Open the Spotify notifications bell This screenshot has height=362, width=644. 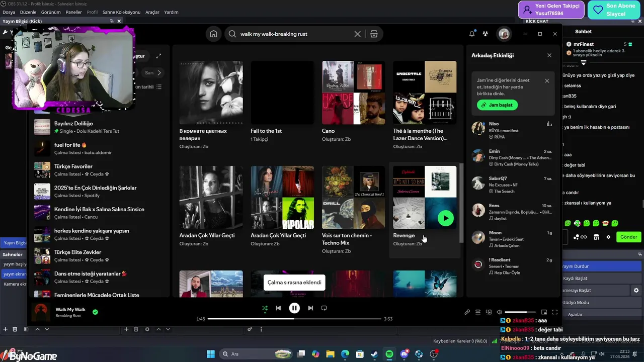472,34
